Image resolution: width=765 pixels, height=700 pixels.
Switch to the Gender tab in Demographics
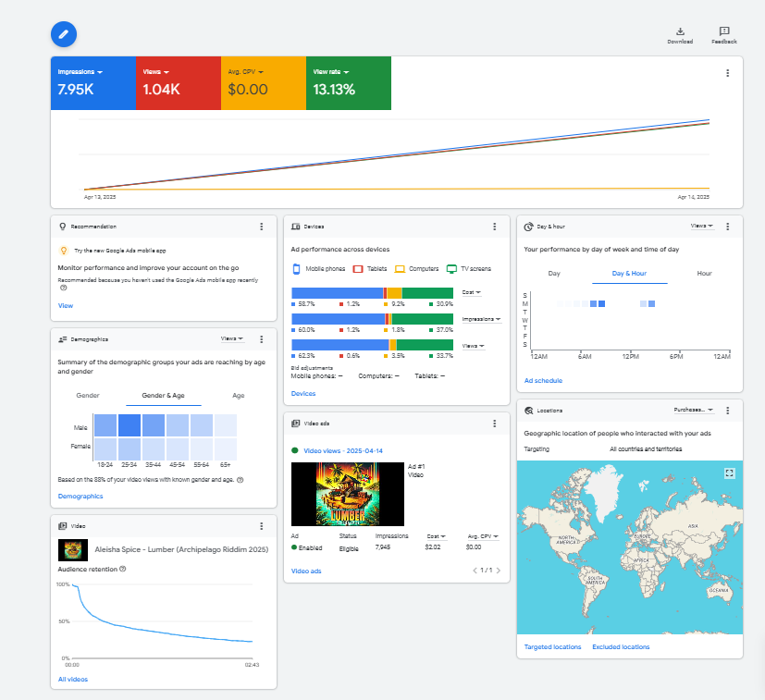point(88,395)
